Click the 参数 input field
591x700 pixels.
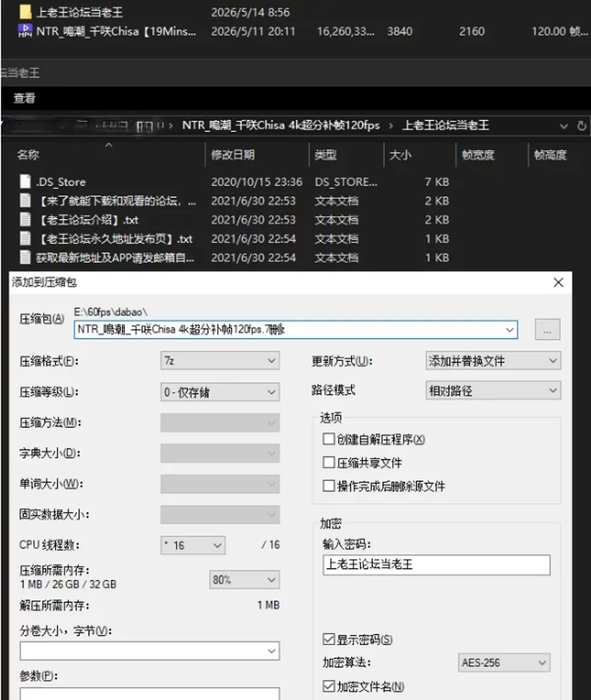tap(150, 694)
